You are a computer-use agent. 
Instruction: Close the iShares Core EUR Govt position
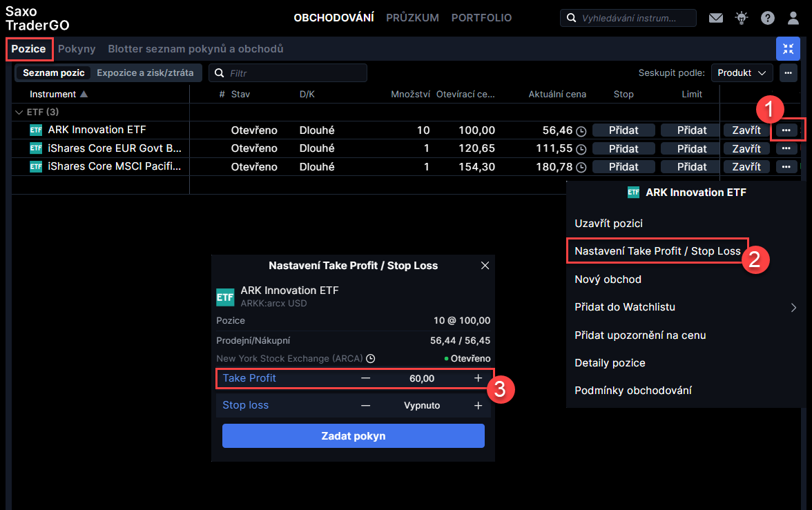[x=746, y=149]
